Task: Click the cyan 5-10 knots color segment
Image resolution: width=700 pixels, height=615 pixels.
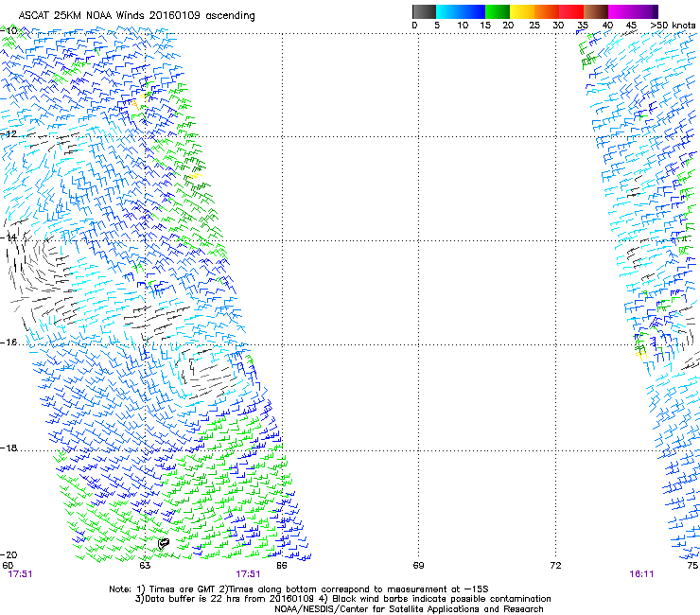Action: coord(448,11)
